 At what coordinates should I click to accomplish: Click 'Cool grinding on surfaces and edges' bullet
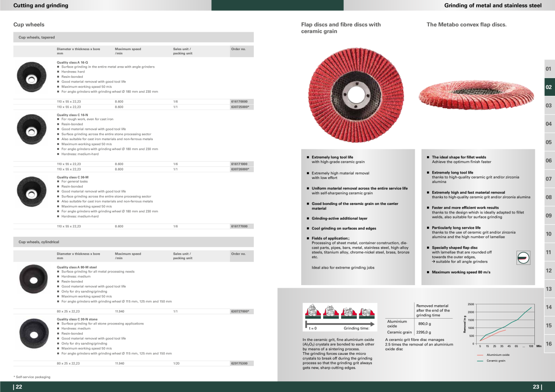tap(344, 228)
